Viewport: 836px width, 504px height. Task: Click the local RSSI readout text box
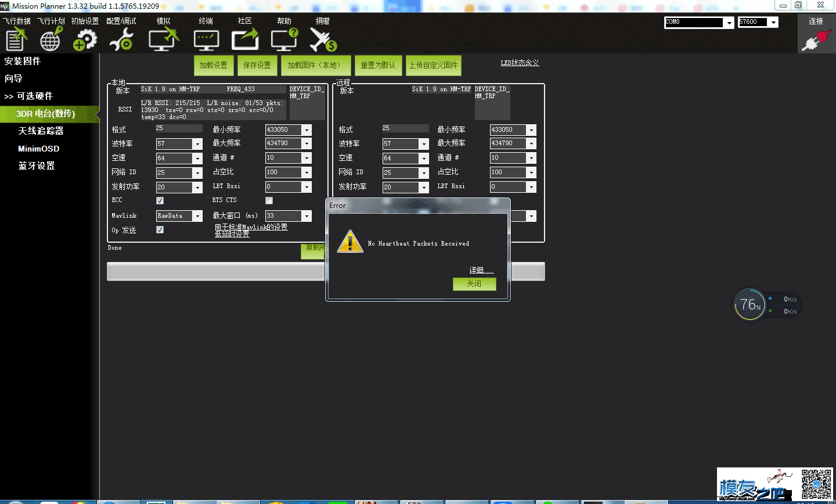point(212,110)
